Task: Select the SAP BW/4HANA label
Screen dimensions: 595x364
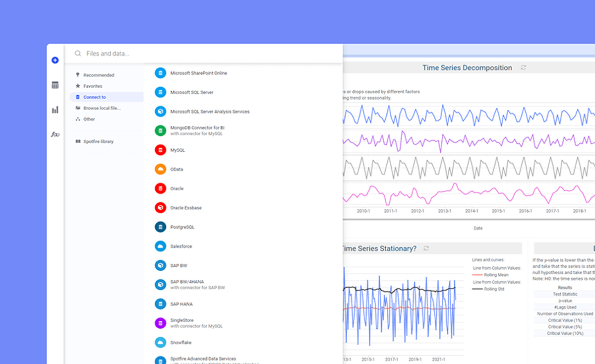Action: (187, 282)
